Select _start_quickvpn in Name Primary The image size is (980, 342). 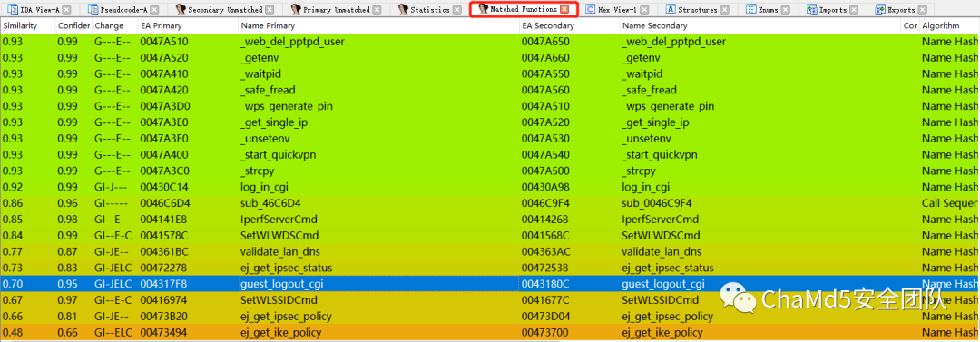tap(278, 155)
